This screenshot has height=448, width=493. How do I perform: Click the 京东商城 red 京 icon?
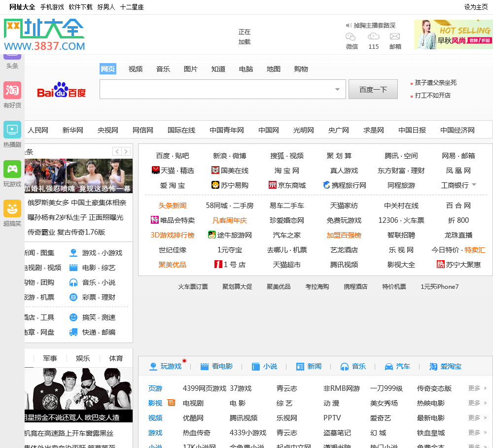click(272, 185)
